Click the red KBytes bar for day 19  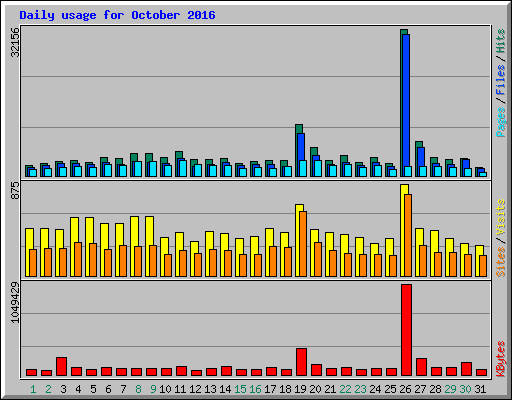click(301, 362)
